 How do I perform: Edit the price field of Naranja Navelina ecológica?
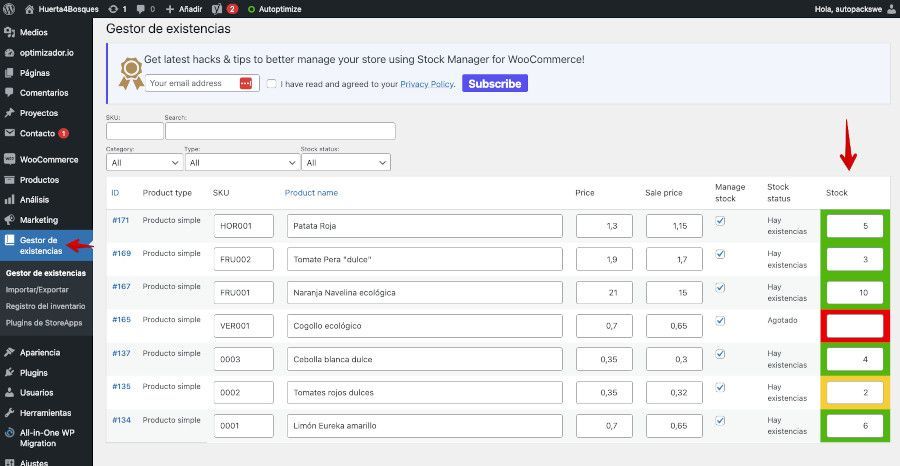[604, 293]
